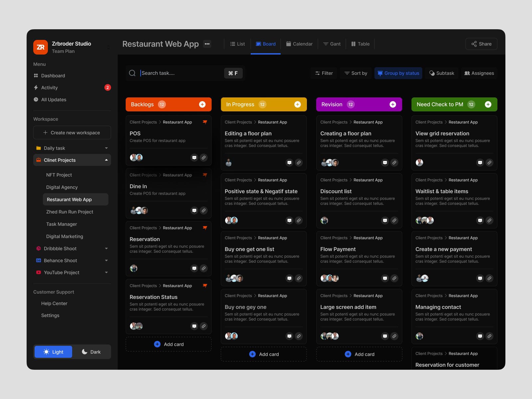Open the three-dots menu beside Restaurant Web App
Image resolution: width=532 pixels, height=399 pixels.
(207, 44)
